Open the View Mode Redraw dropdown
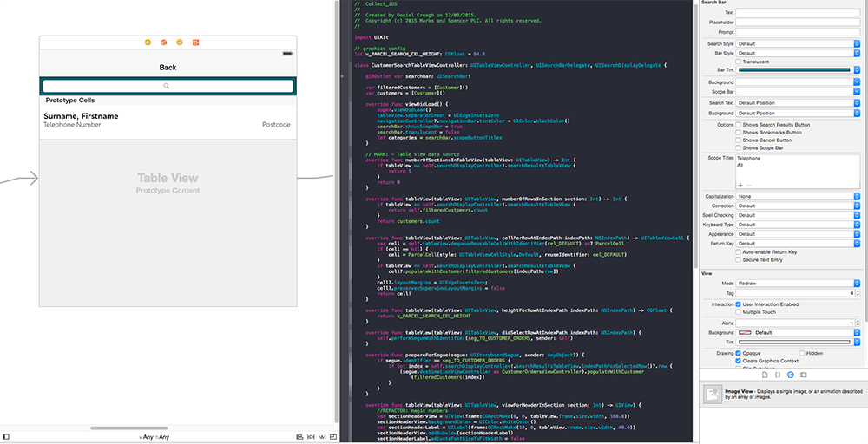 798,284
